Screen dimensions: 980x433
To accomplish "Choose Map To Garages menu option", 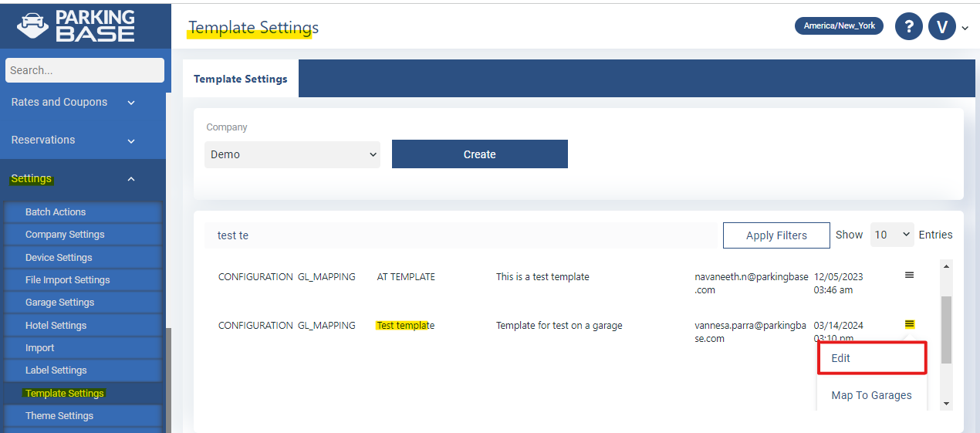I will point(871,395).
